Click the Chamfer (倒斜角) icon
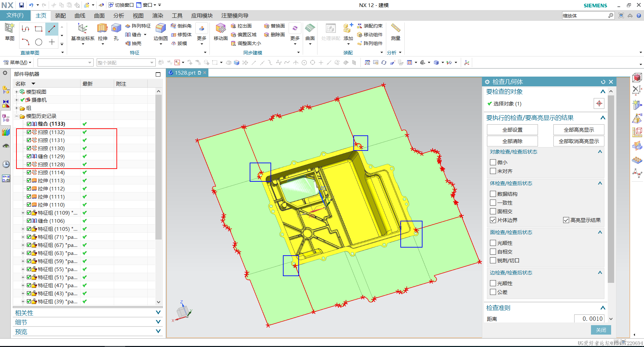 pos(181,26)
